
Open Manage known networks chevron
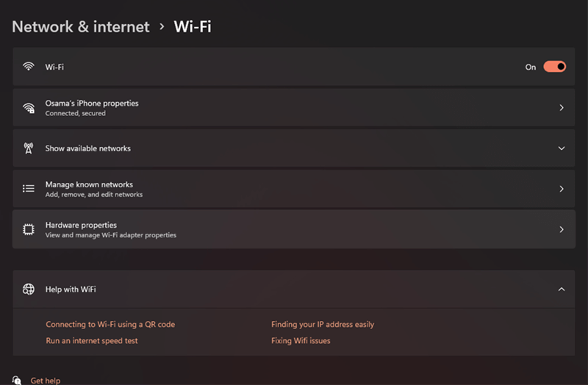(x=562, y=189)
